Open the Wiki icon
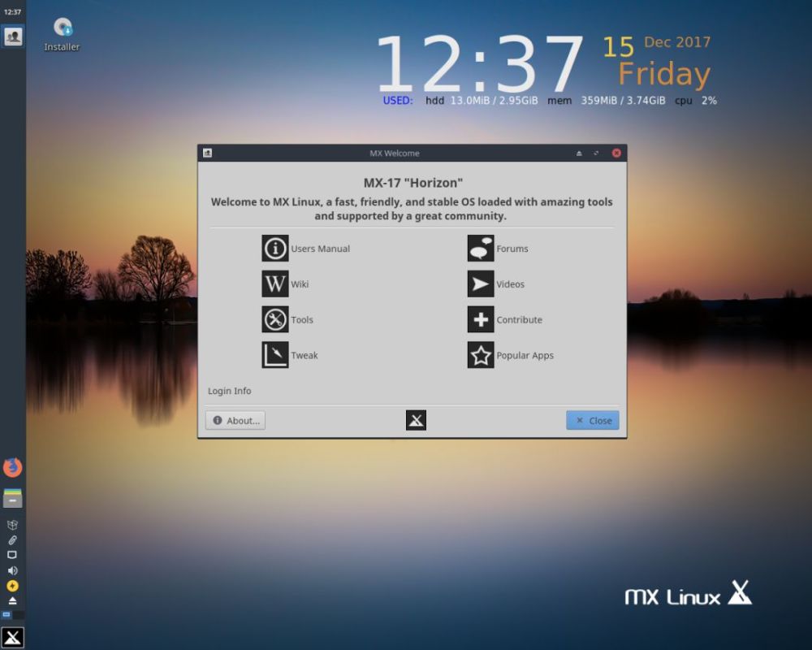 coord(275,284)
